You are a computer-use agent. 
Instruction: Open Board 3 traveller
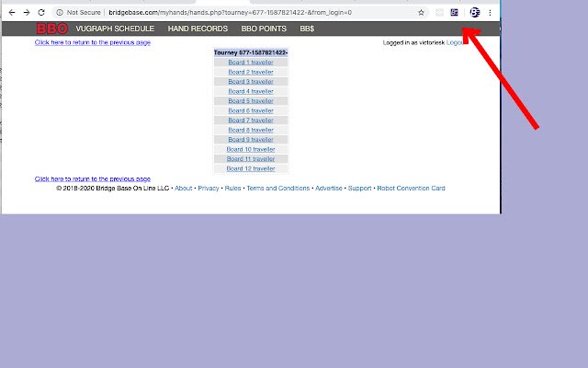[x=251, y=82]
